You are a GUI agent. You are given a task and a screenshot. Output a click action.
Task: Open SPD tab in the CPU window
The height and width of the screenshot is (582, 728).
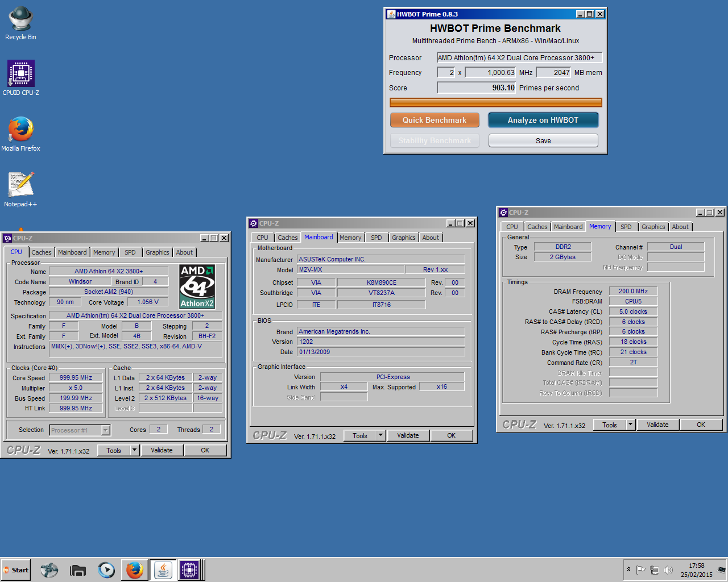130,252
